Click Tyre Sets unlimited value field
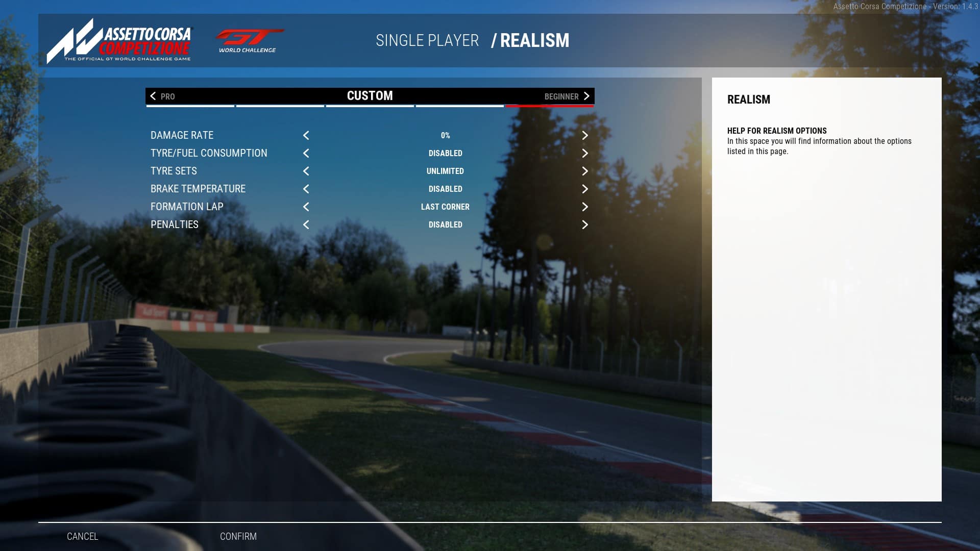The width and height of the screenshot is (980, 551). point(446,171)
